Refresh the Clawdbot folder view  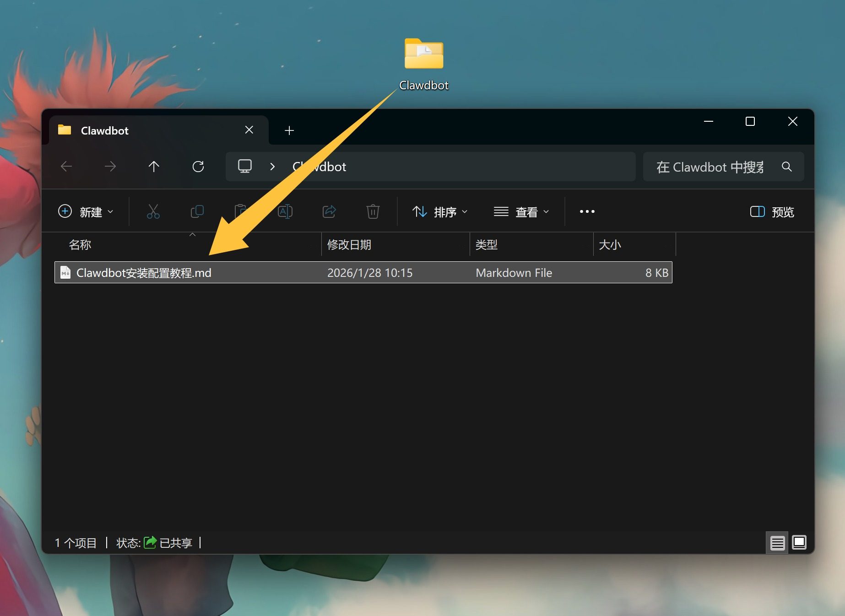(x=198, y=167)
